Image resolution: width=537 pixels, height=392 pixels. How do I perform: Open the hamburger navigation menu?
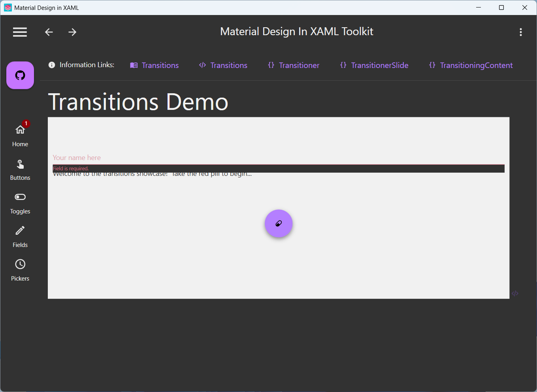click(x=20, y=32)
